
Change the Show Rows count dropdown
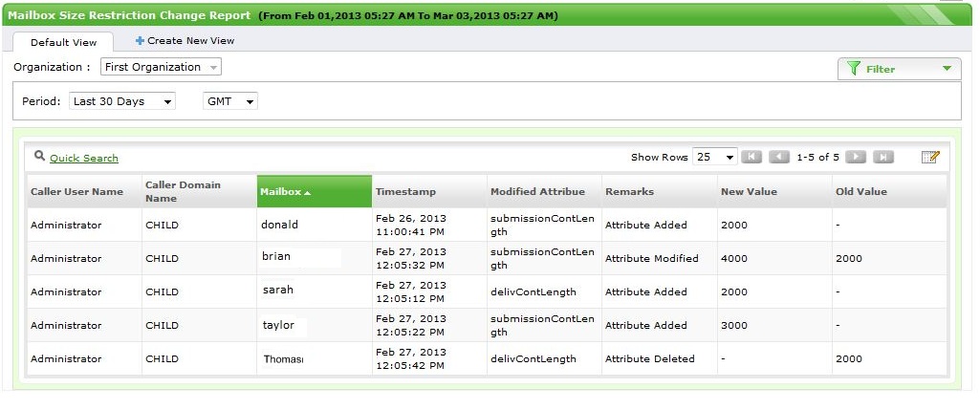pos(715,157)
